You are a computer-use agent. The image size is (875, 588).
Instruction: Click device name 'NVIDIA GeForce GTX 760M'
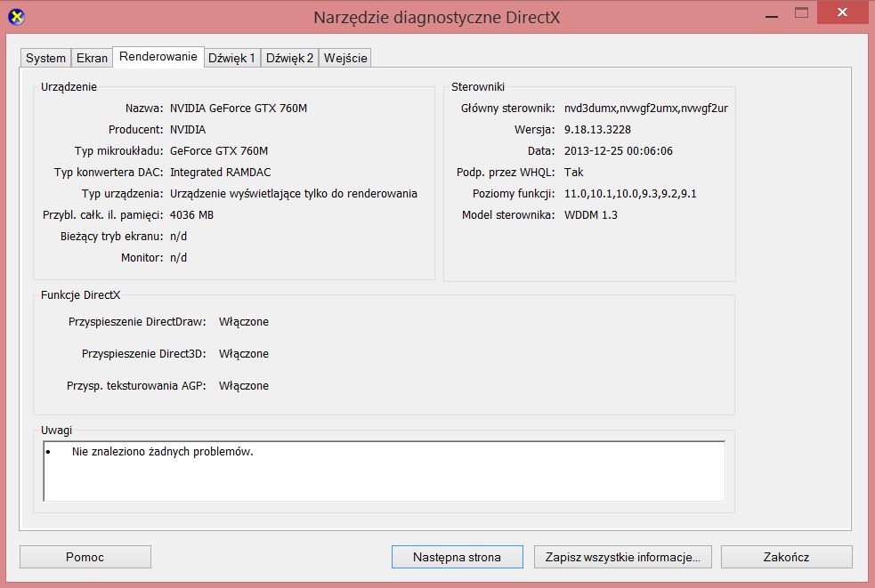pyautogui.click(x=239, y=109)
